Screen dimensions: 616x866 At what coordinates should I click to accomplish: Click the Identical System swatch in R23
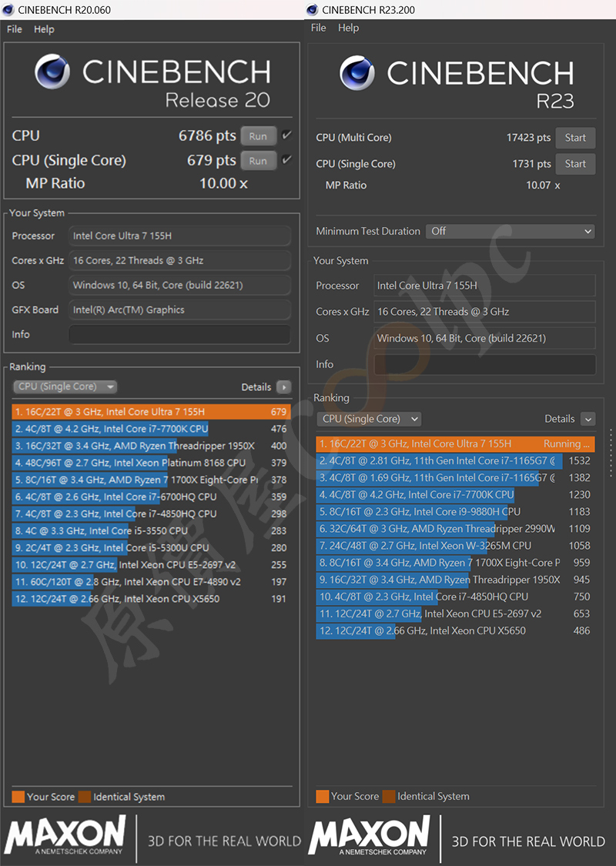[x=389, y=796]
